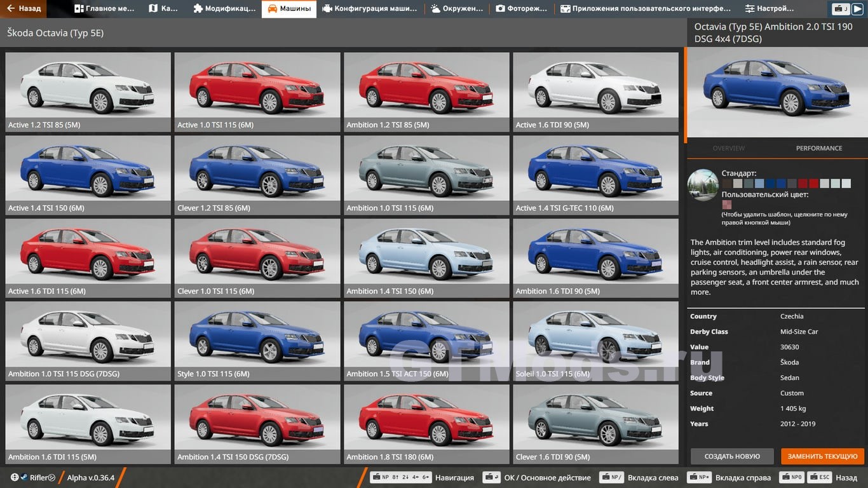Screen dimensions: 868x488
Task: Select the Active 1.4 TSI 150 (6M) thumbnail
Action: [88, 175]
